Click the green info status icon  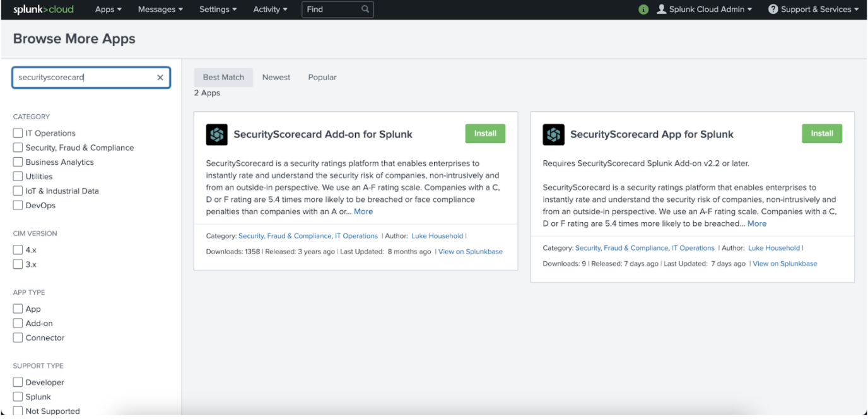643,9
